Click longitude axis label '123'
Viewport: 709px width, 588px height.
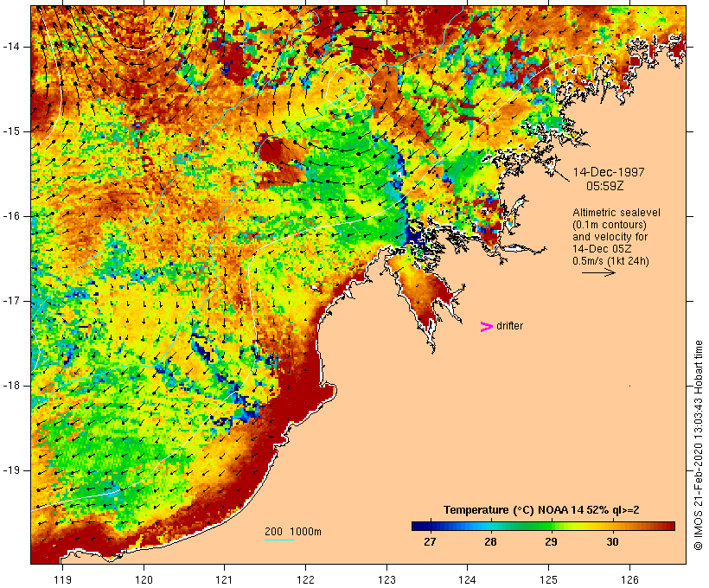point(386,579)
